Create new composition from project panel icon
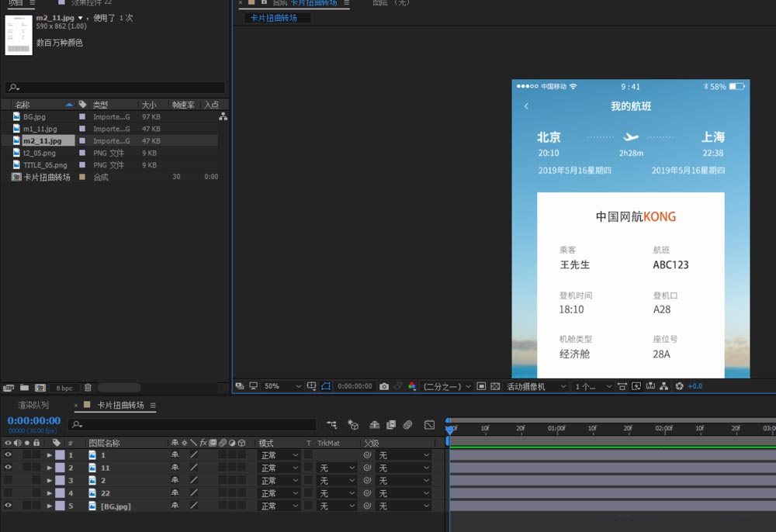776x532 pixels. 40,388
